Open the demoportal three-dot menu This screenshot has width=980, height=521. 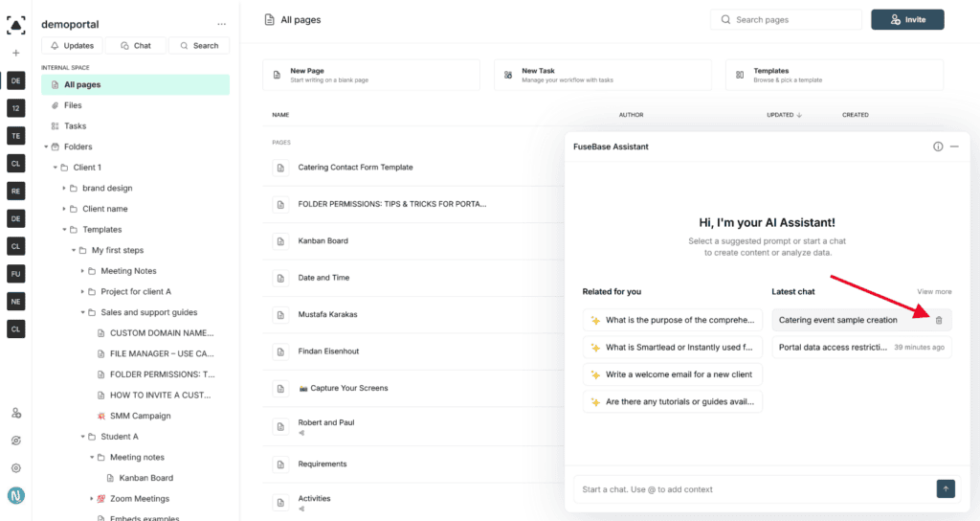click(222, 24)
